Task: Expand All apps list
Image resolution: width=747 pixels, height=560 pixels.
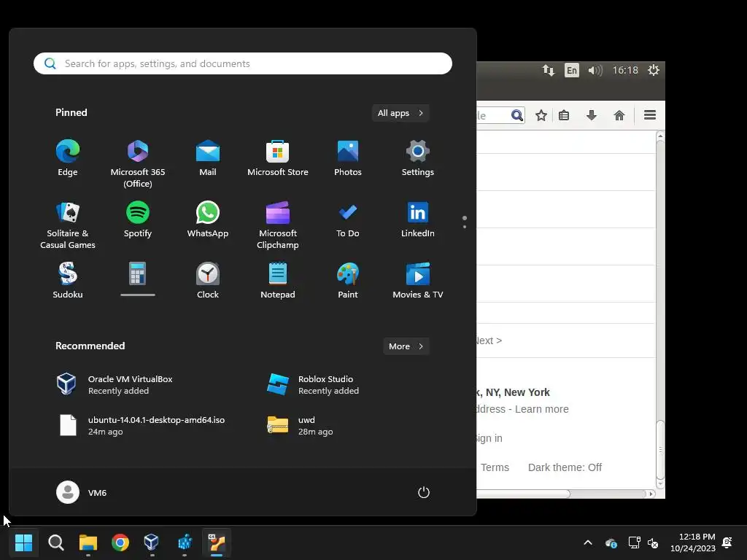Action: [400, 113]
